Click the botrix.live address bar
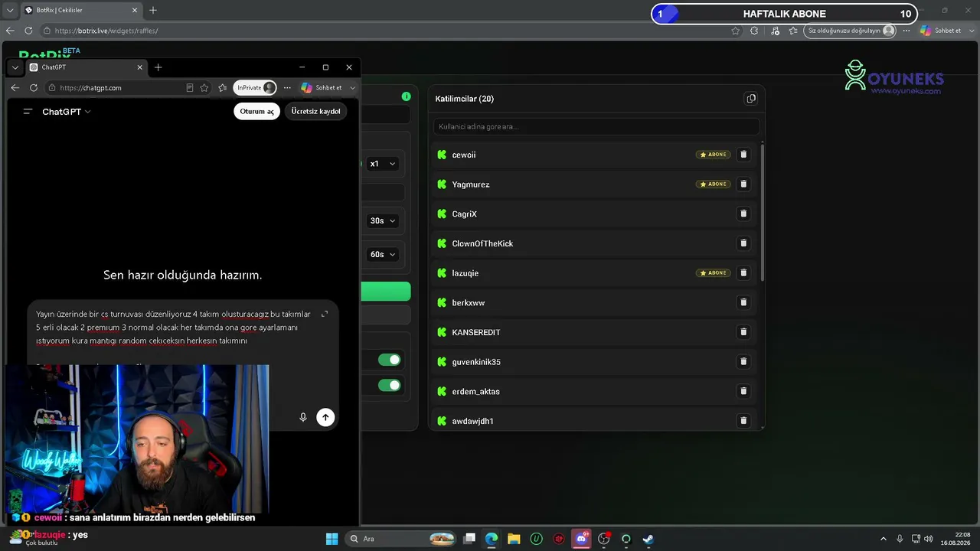Image resolution: width=980 pixels, height=551 pixels. pos(390,31)
